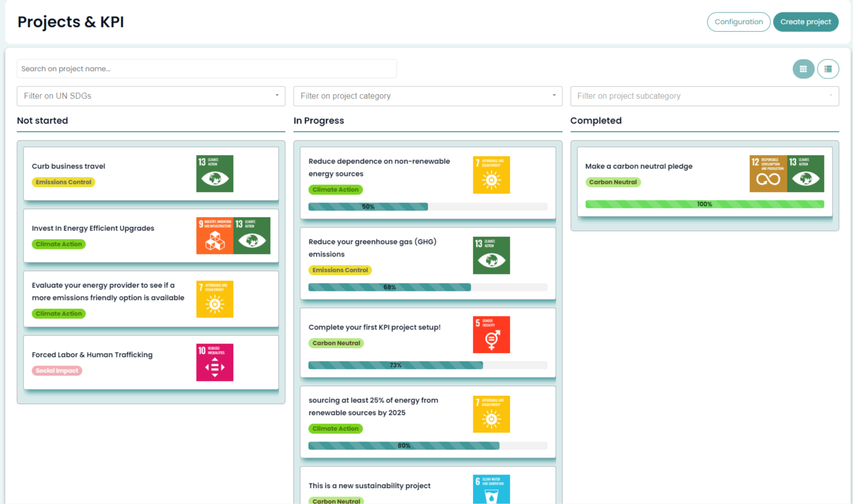Screen dimensions: 853x504
Task: Click the Reduced Inequalities icon on Forced Labor card
Action: (215, 362)
